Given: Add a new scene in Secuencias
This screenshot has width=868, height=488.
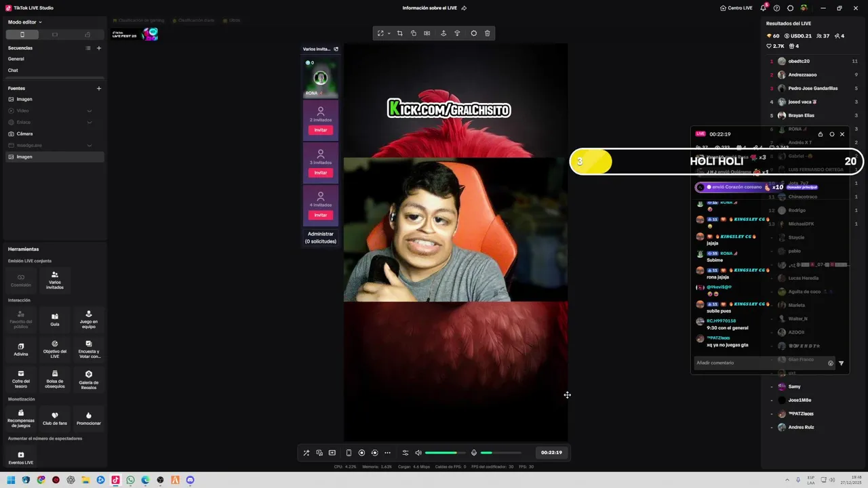Looking at the screenshot, I should (x=99, y=48).
